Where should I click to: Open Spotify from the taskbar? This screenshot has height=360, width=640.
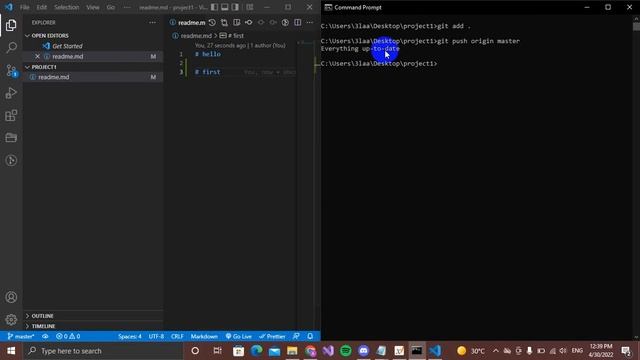[346, 351]
